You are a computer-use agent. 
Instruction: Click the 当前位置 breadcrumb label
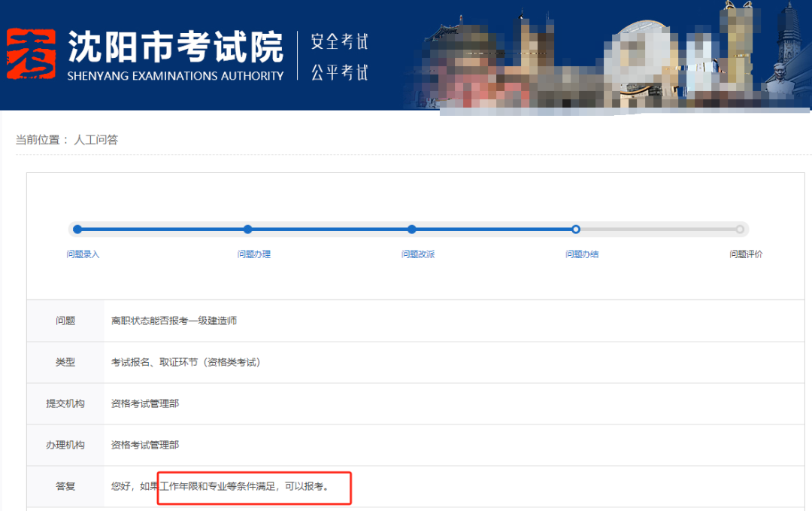click(41, 140)
